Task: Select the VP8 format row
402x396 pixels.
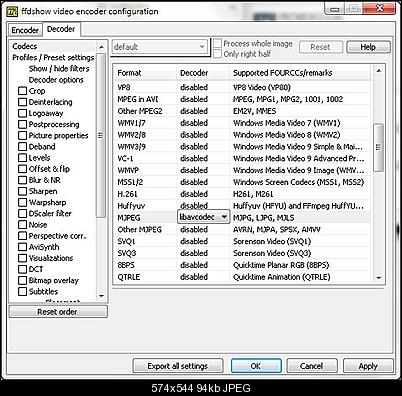Action: 243,87
